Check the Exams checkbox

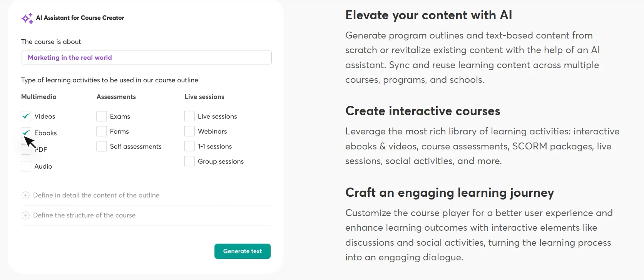point(102,116)
